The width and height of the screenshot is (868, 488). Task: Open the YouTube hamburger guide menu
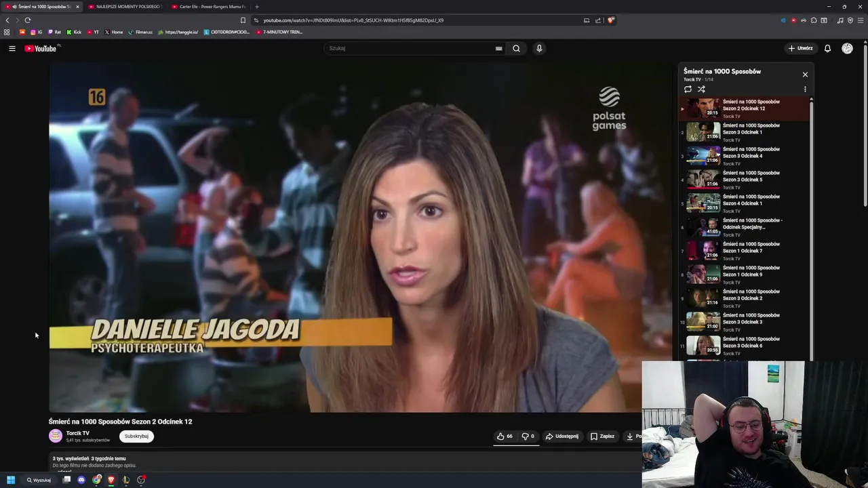[12, 48]
